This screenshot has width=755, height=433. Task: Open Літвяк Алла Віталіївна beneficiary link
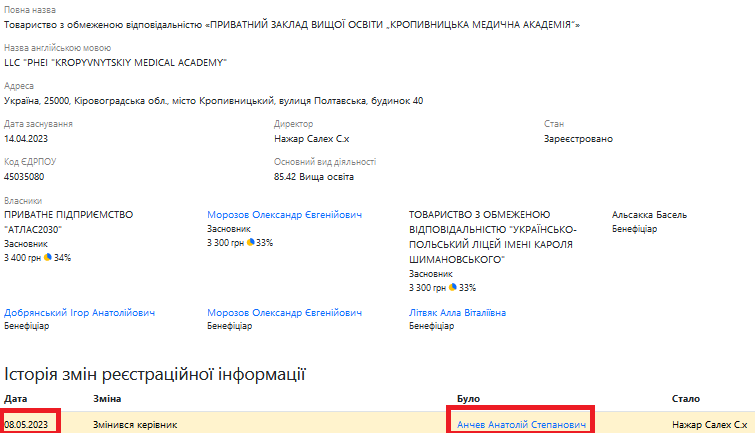(457, 313)
